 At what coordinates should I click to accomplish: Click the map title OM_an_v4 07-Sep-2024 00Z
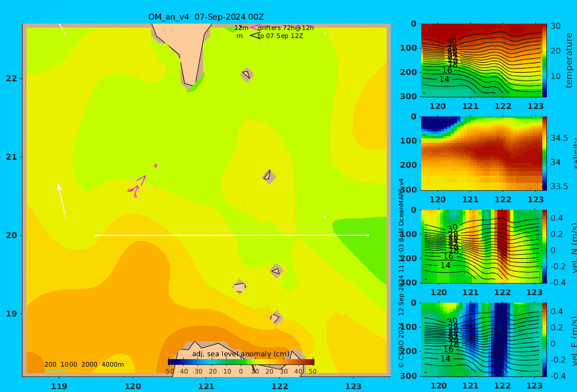206,17
